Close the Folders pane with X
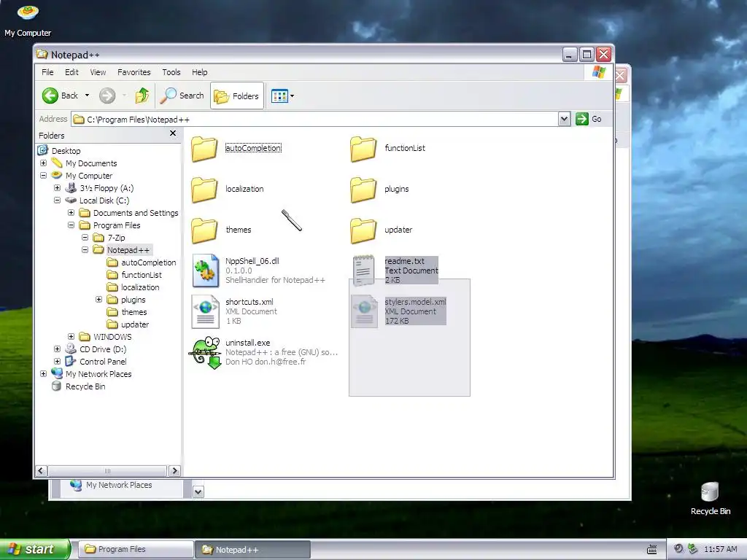This screenshot has width=747, height=560. pyautogui.click(x=173, y=134)
